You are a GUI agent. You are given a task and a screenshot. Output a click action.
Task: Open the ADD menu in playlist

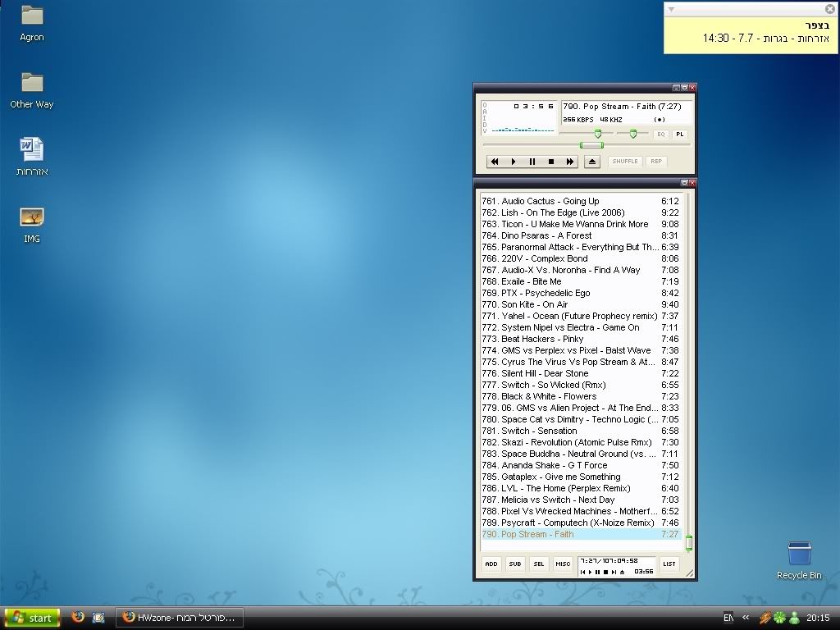tap(491, 564)
